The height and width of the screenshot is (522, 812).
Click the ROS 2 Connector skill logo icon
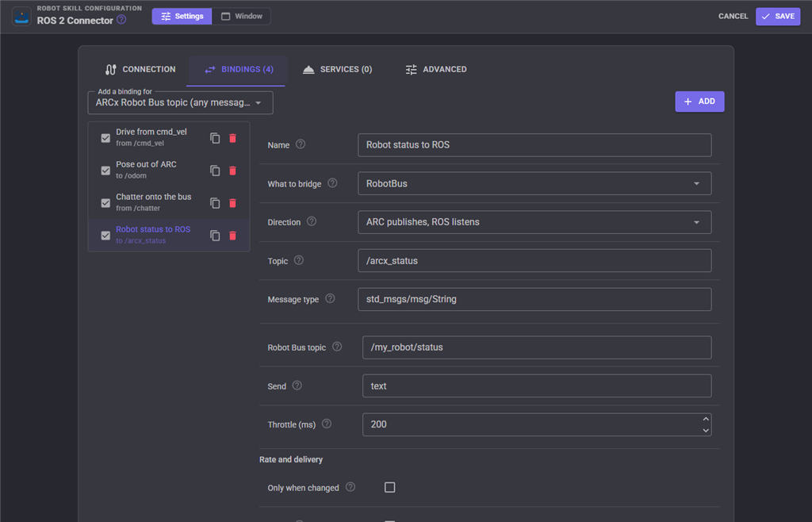tap(21, 16)
